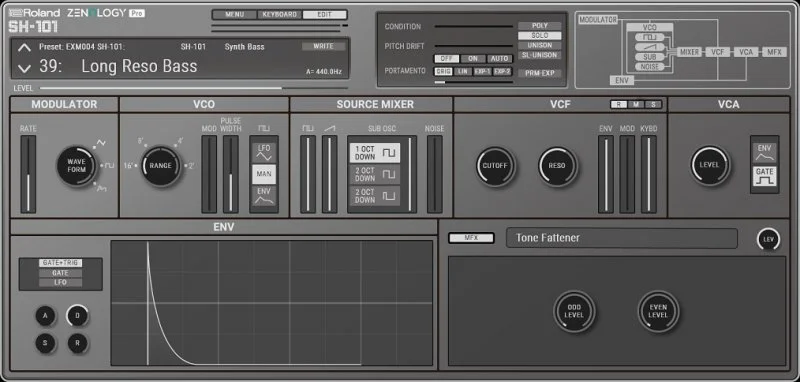Click the envelope R (release) knob
Image resolution: width=800 pixels, height=382 pixels.
click(x=77, y=343)
